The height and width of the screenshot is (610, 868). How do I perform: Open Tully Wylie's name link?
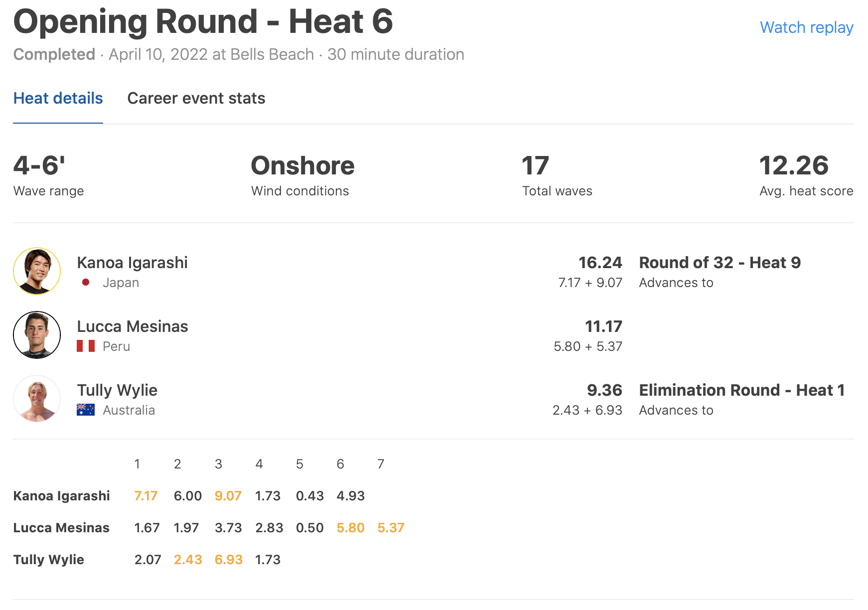click(x=117, y=390)
